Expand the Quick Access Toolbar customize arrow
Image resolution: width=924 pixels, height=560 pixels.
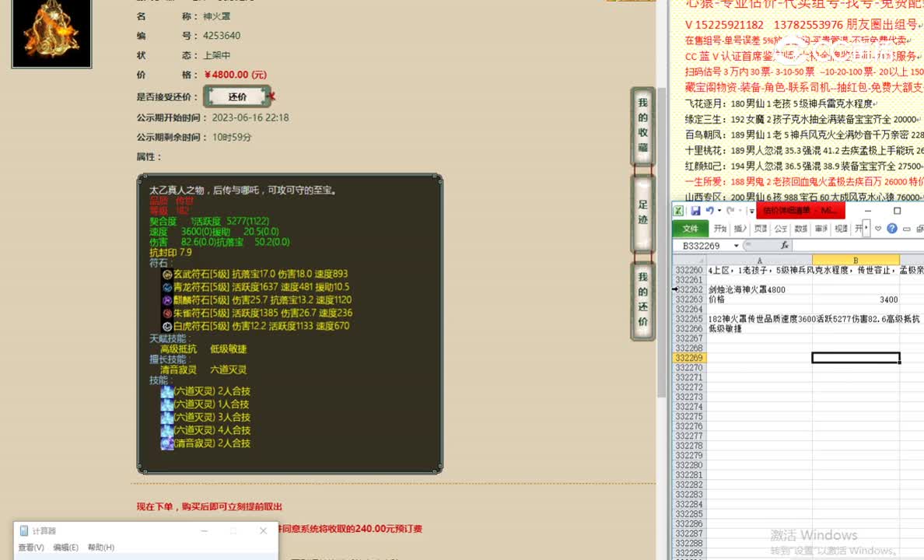point(751,212)
